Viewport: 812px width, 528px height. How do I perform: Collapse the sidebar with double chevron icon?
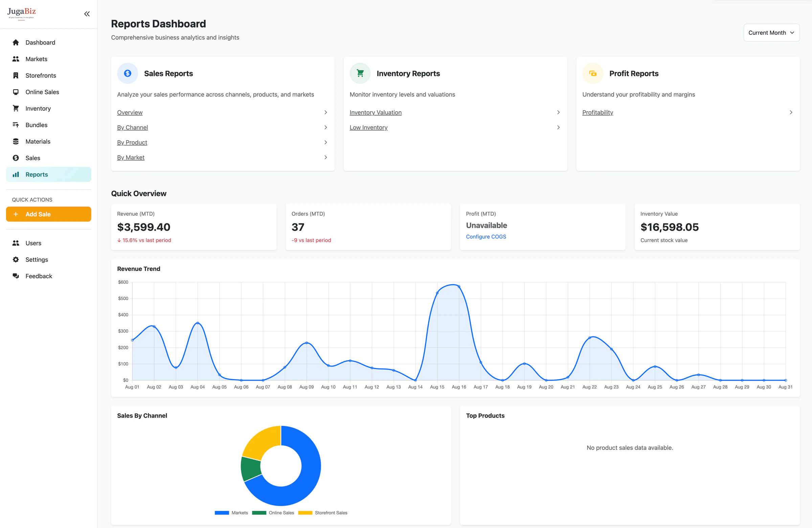click(87, 14)
